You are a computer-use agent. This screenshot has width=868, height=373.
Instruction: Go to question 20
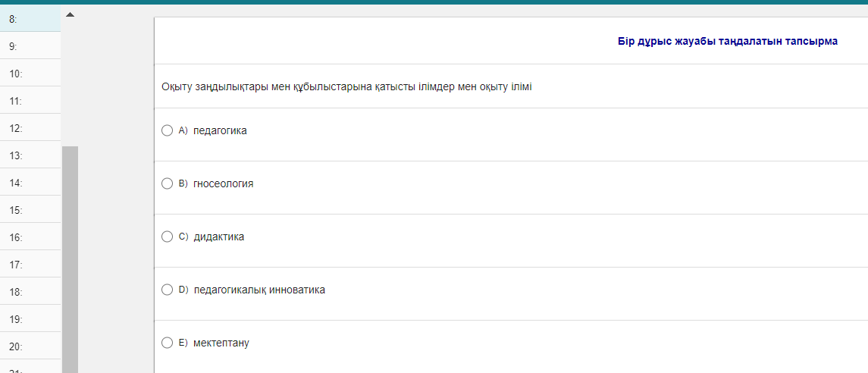point(30,346)
